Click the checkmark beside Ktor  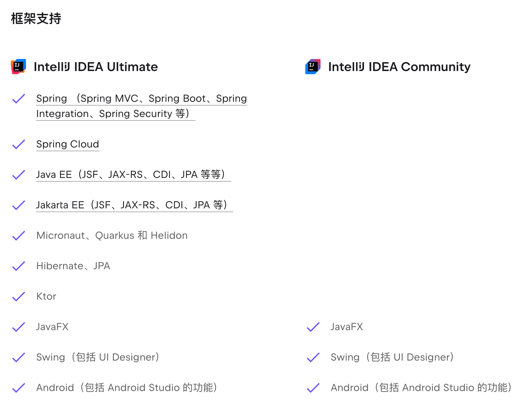coord(19,296)
